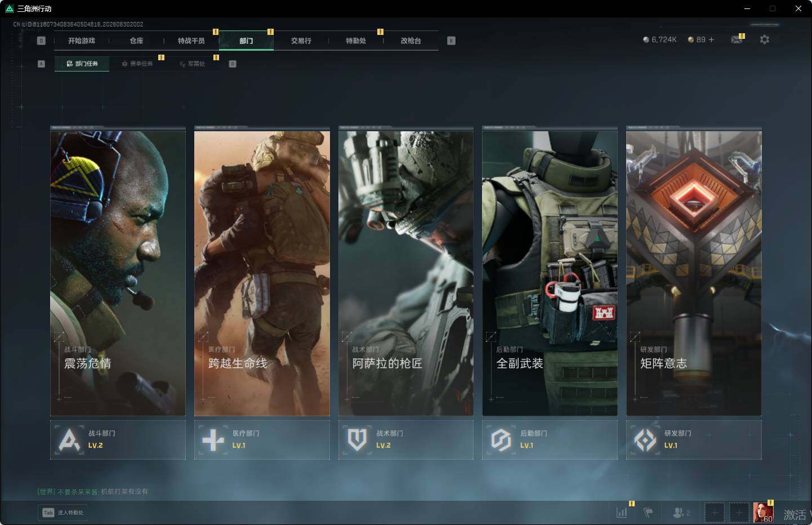Open the mail inbox envelope icon
Viewport: 812px width, 525px height.
(736, 39)
